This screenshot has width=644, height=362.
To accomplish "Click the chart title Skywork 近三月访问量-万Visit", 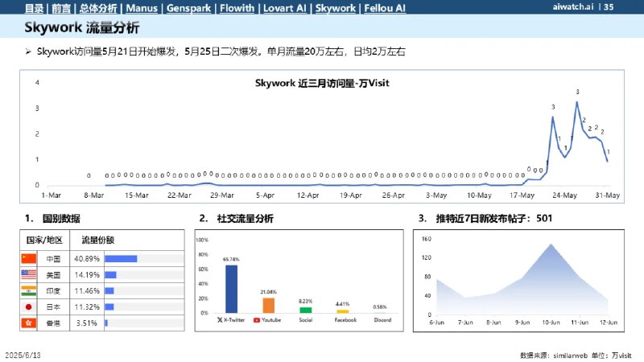I will [x=322, y=83].
